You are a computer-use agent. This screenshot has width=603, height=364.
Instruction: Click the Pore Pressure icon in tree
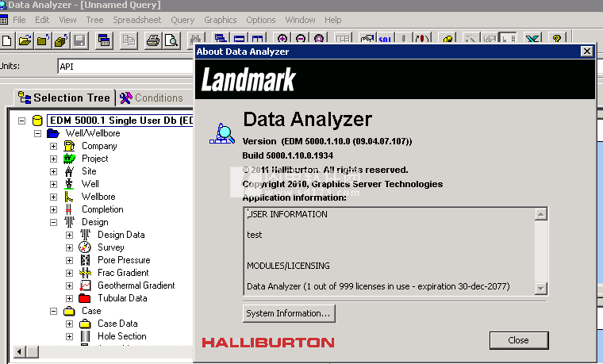(x=85, y=260)
